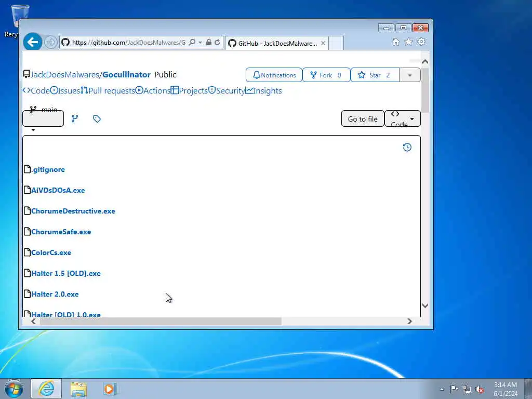Open ColorCs.exe file
This screenshot has height=399, width=532.
[51, 252]
